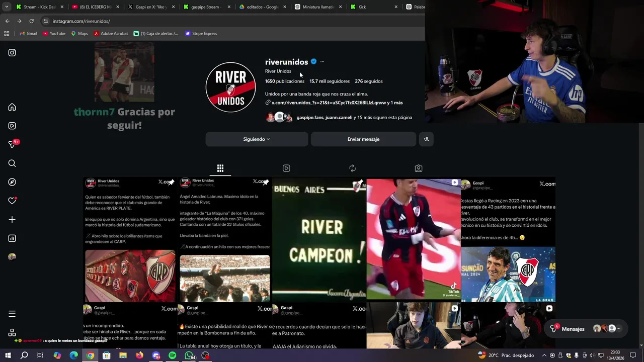Switch to 'gaspipe Stream' tab
Viewport: 644px width, 362px height.
pos(207,7)
